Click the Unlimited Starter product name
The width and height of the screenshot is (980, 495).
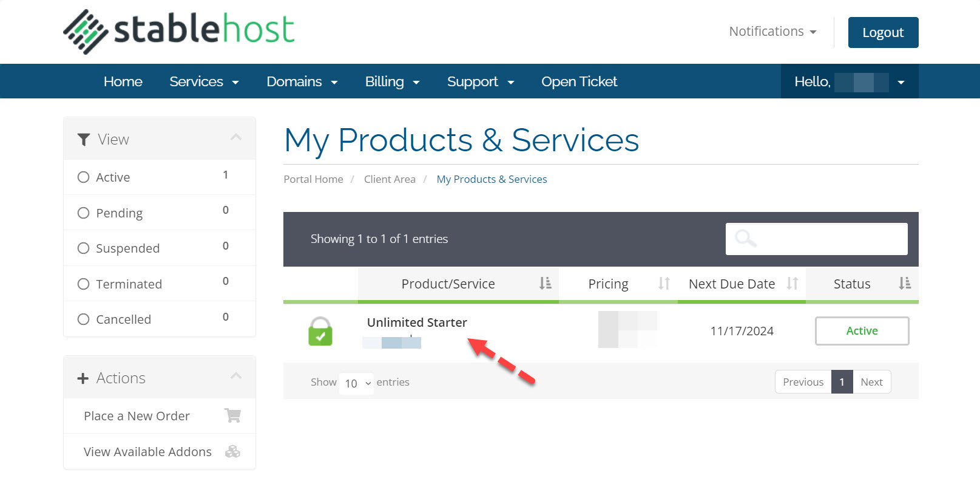click(x=417, y=323)
